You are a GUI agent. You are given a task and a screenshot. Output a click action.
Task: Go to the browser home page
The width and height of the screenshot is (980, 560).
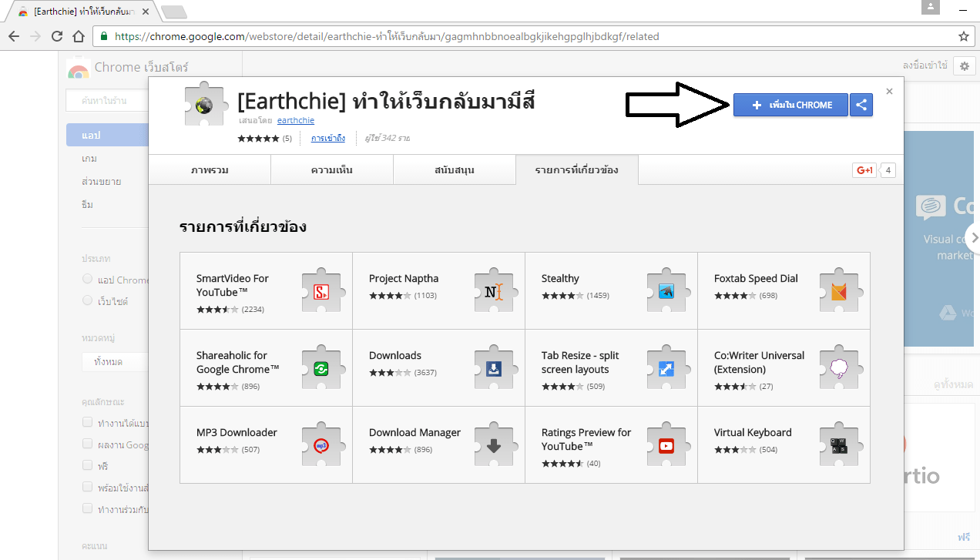[x=79, y=36]
